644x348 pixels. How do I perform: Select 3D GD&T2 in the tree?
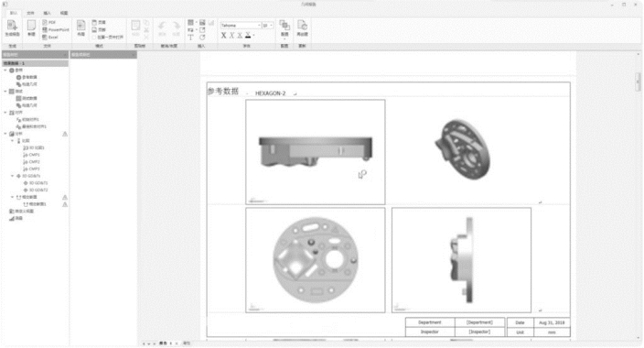(x=36, y=190)
